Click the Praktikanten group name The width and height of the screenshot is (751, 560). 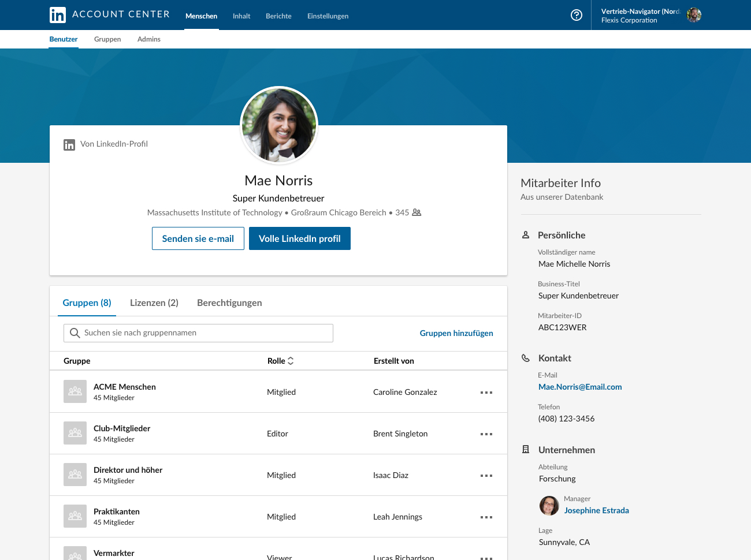[x=117, y=512]
